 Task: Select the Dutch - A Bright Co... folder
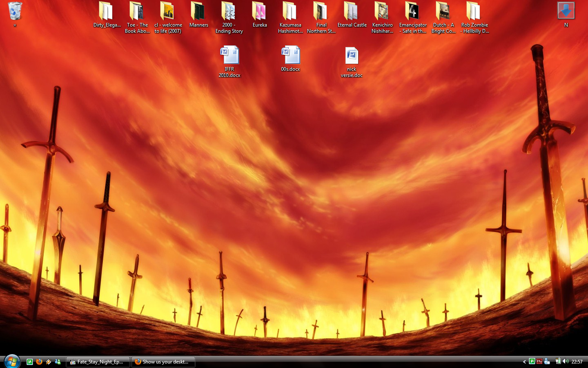click(x=443, y=17)
